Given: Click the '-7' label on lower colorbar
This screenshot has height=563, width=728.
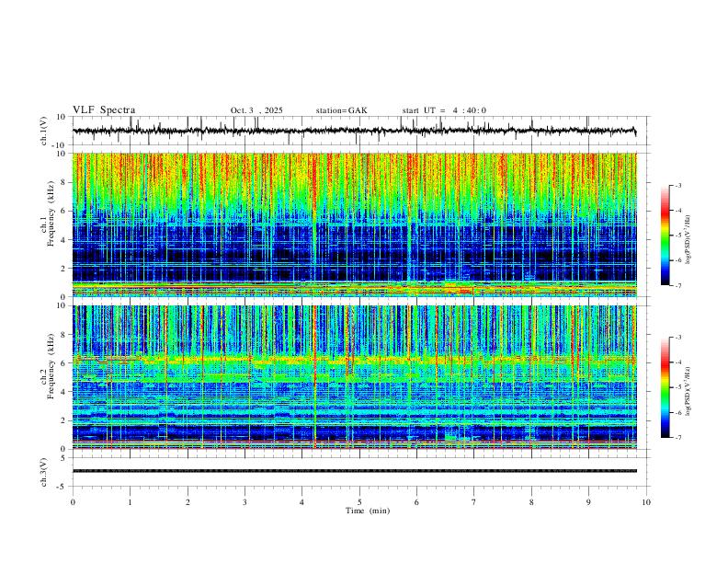Looking at the screenshot, I should (677, 438).
